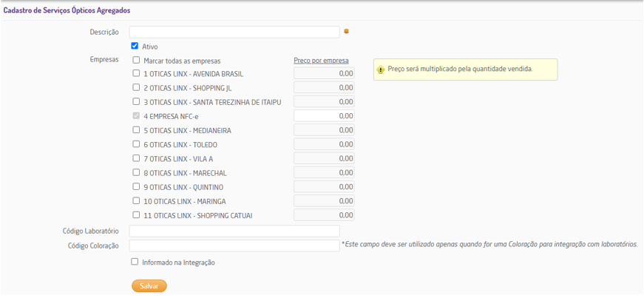Select the 9 OTICAS LINX - QUINTINO checkbox

click(136, 186)
